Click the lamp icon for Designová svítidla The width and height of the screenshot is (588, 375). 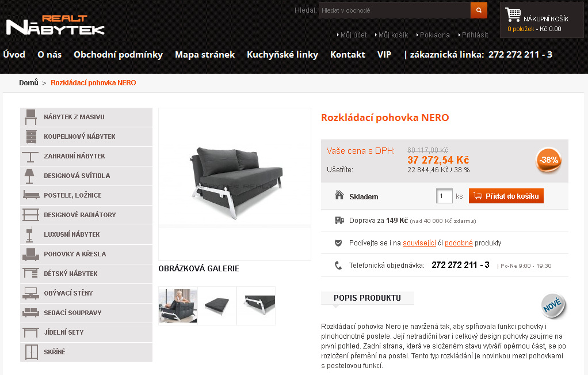[29, 176]
